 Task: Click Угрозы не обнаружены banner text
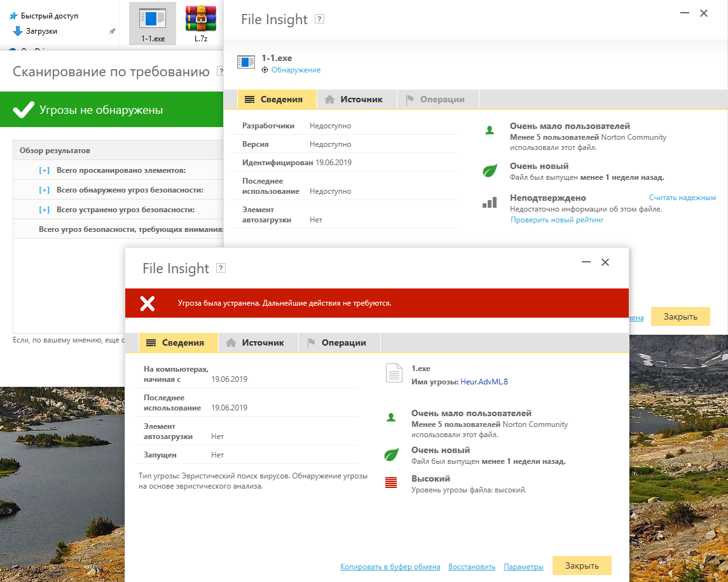click(x=101, y=110)
